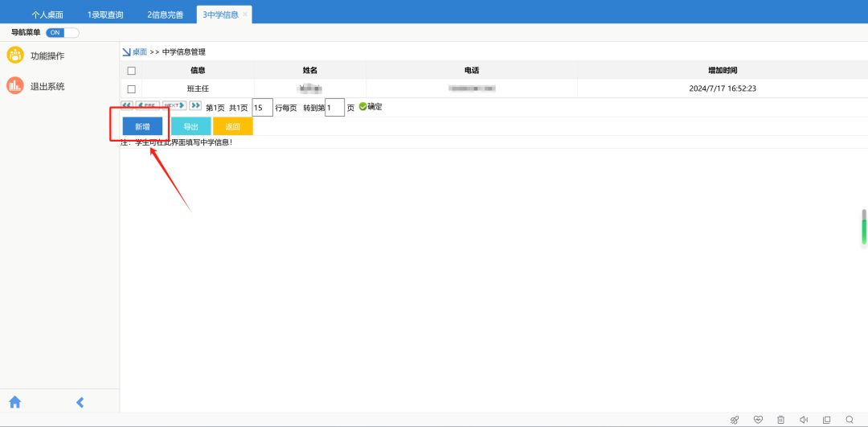Click the overlapping windows icon in status bar

(x=826, y=420)
